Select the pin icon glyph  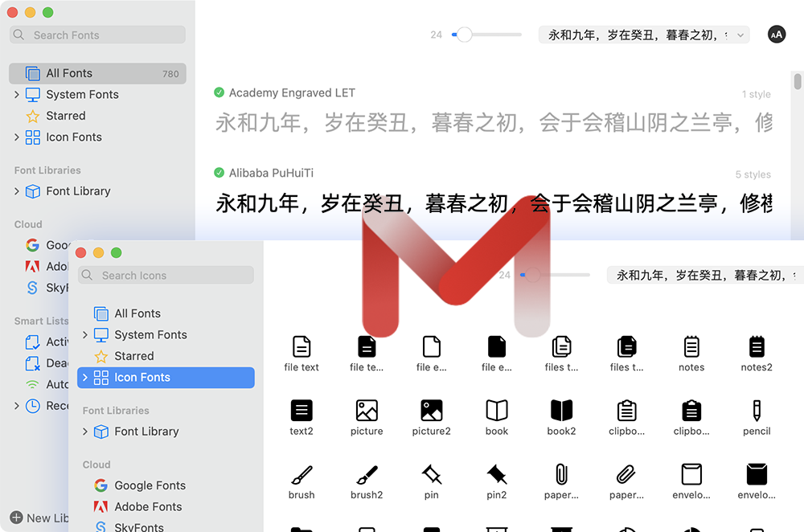(x=432, y=474)
